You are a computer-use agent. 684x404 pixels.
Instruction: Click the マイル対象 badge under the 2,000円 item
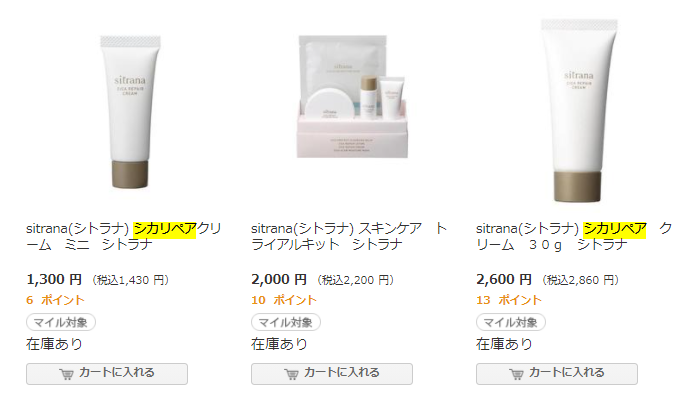(286, 322)
